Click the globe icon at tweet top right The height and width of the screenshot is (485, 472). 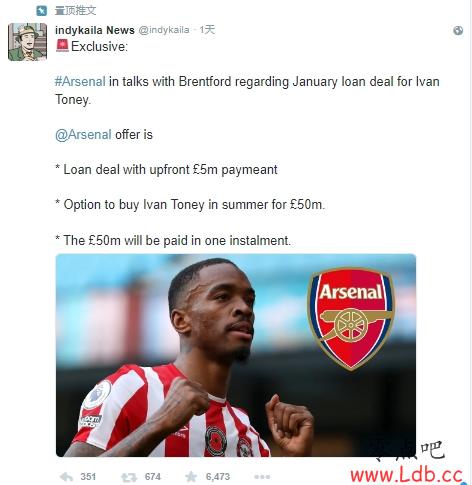[458, 31]
